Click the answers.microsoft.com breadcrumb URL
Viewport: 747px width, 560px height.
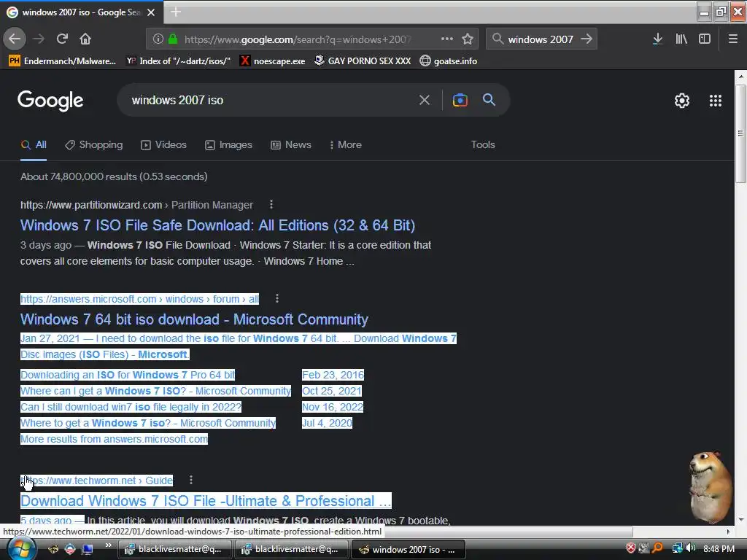coord(139,299)
